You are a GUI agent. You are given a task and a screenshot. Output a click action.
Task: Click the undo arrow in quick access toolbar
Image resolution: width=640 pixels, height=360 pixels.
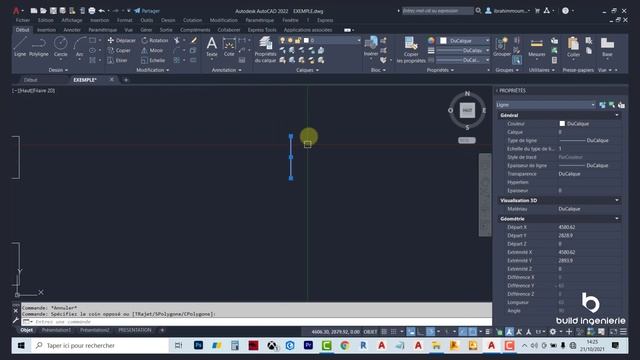(x=102, y=11)
